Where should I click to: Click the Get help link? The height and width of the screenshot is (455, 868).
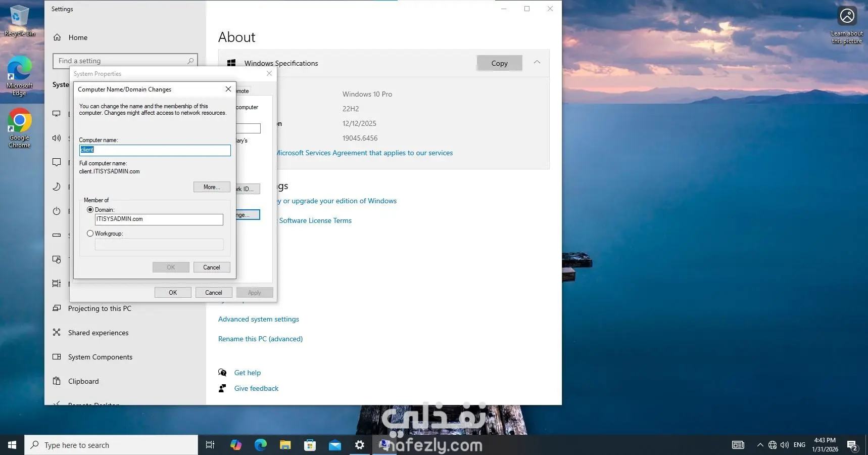pyautogui.click(x=248, y=373)
